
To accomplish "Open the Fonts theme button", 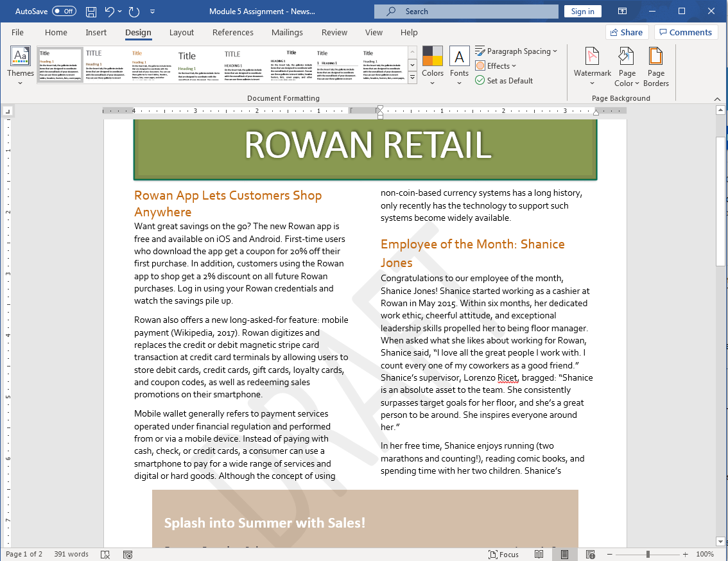I will 459,65.
